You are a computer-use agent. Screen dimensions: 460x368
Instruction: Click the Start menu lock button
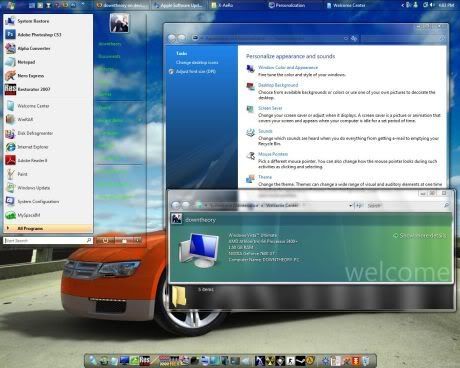124,240
